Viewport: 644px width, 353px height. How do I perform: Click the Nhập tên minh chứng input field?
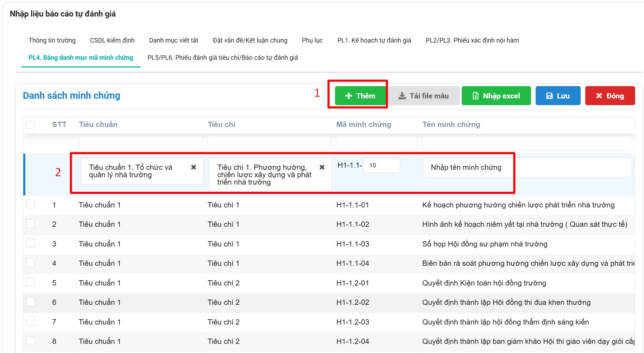(x=527, y=167)
